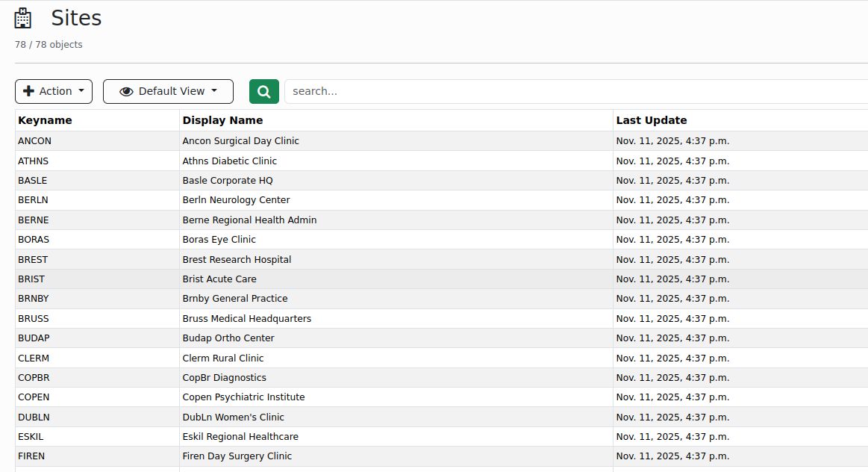
Task: Click the green search magnifier button
Action: tap(263, 91)
